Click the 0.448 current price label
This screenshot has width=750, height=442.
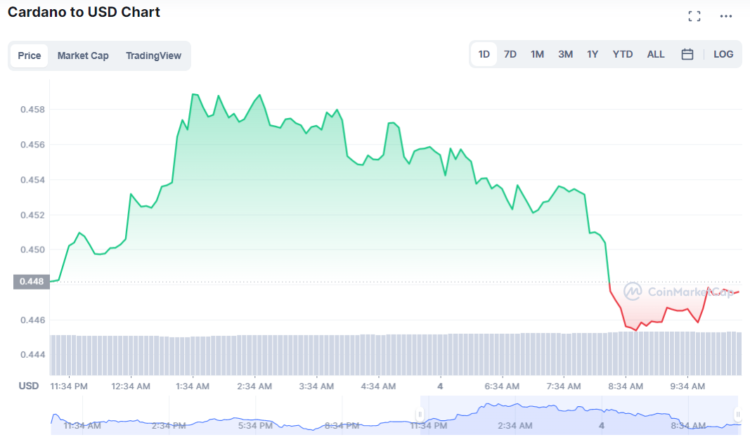pyautogui.click(x=32, y=281)
